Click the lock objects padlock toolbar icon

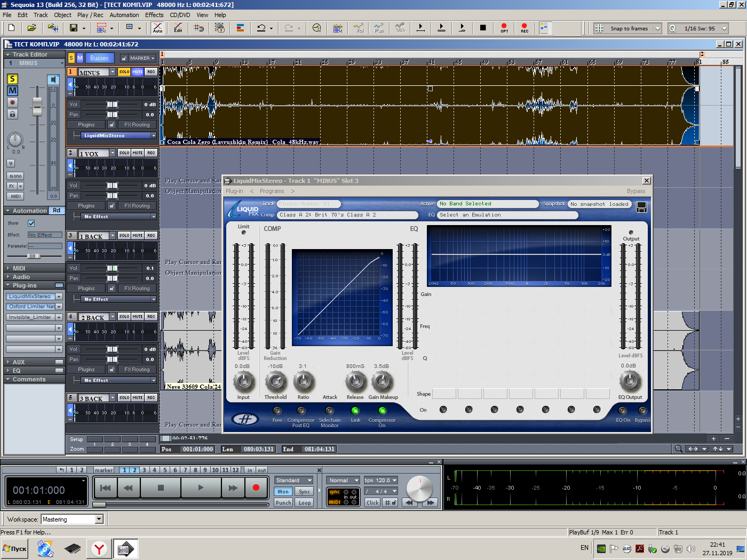(x=219, y=28)
